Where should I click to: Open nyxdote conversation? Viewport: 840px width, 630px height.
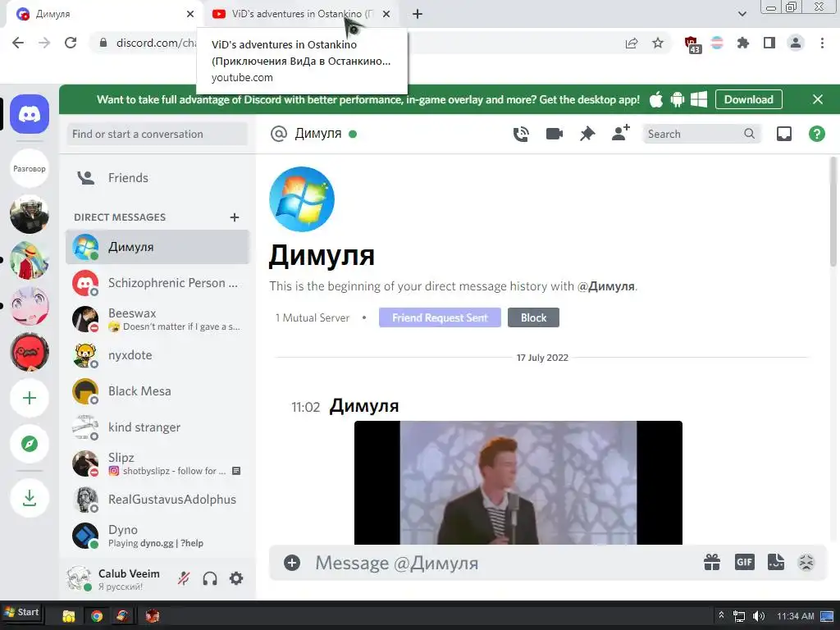tap(157, 355)
